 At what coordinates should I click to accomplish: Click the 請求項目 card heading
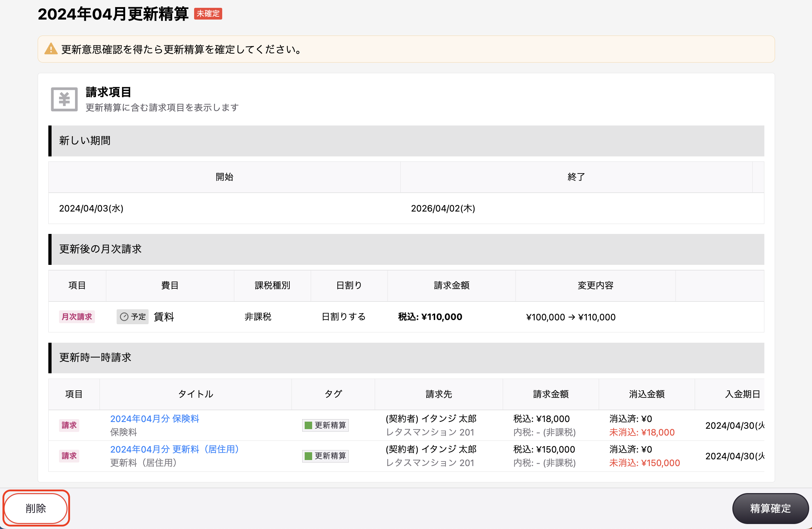[x=108, y=92]
